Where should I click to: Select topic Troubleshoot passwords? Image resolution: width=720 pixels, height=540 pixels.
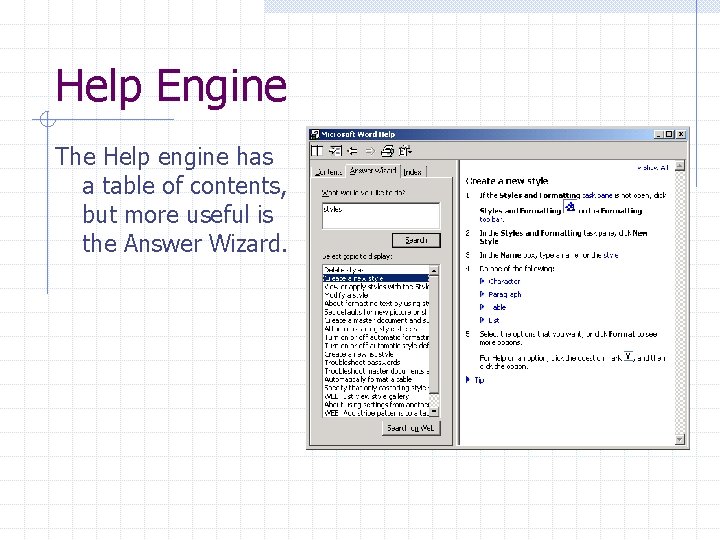point(376,362)
